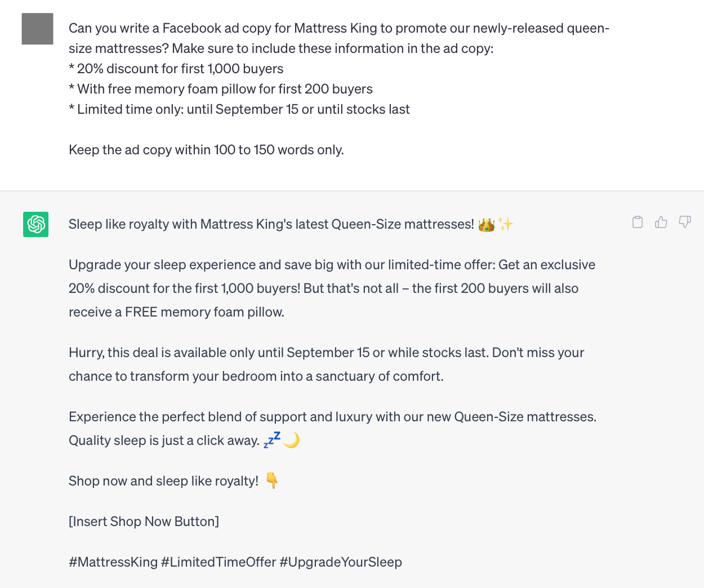Screen dimensions: 704x588
Task: Click the [Insert Shop Now Button] placeholder text
Action: (x=144, y=522)
